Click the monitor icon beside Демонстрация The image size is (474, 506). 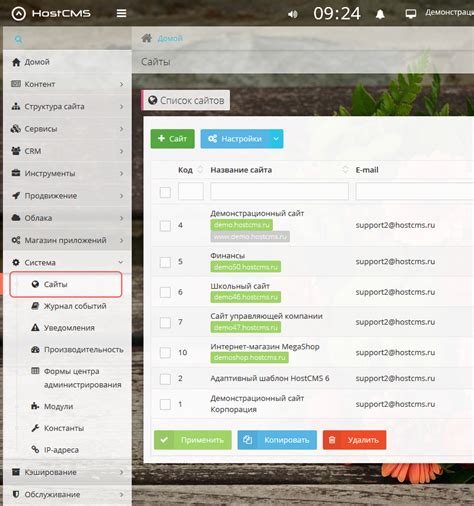click(x=410, y=14)
